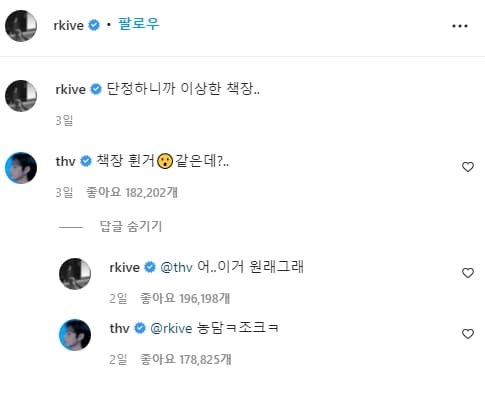Open rkive's header profile picture
485x399 pixels.
point(21,26)
